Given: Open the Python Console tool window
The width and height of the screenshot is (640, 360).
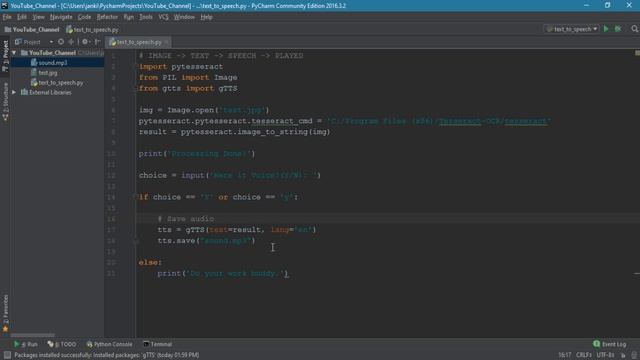Looking at the screenshot, I should [x=109, y=344].
